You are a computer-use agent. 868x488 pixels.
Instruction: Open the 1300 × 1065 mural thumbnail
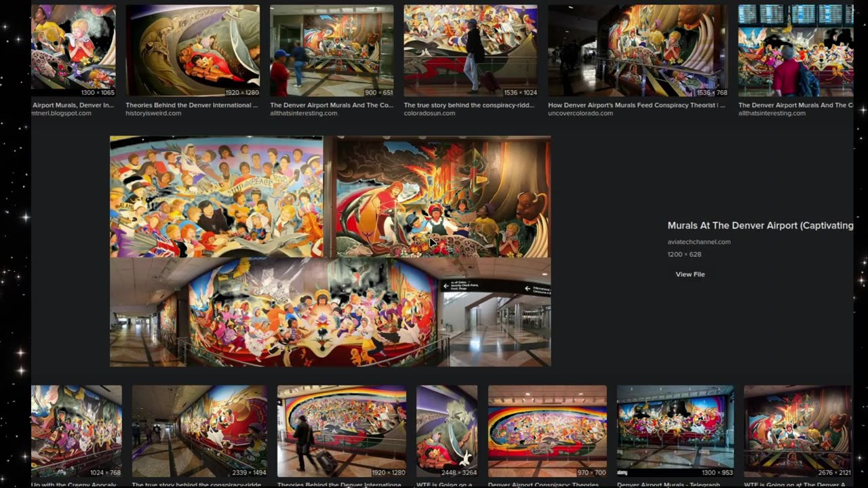coord(73,51)
